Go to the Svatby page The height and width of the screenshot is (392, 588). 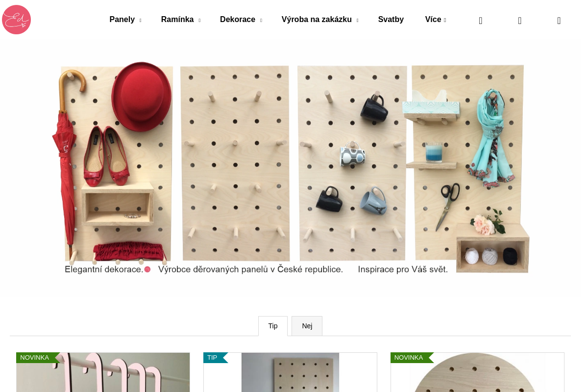click(391, 20)
